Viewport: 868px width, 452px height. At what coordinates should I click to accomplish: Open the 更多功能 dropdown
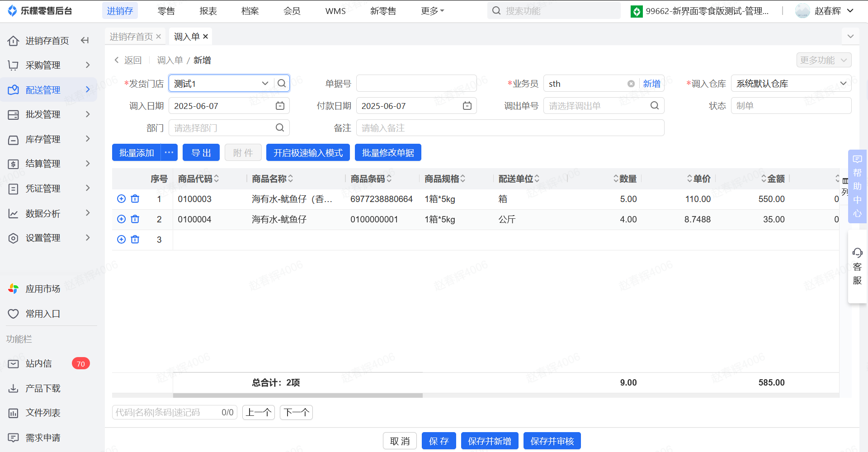point(824,60)
